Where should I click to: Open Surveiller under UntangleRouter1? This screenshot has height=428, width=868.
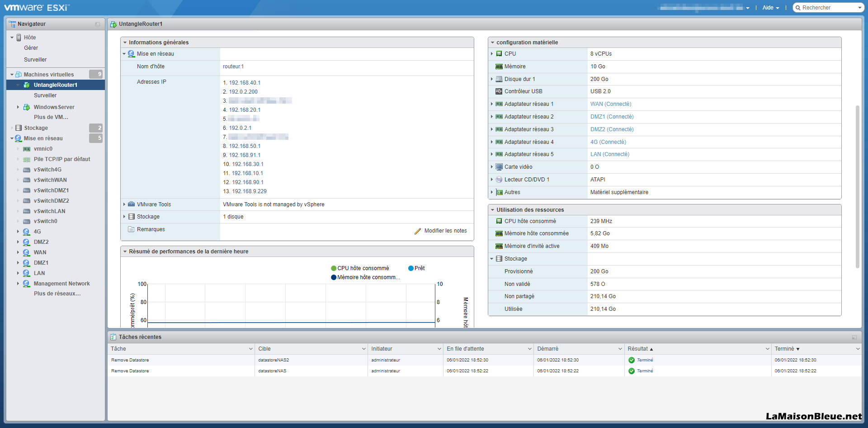[45, 95]
